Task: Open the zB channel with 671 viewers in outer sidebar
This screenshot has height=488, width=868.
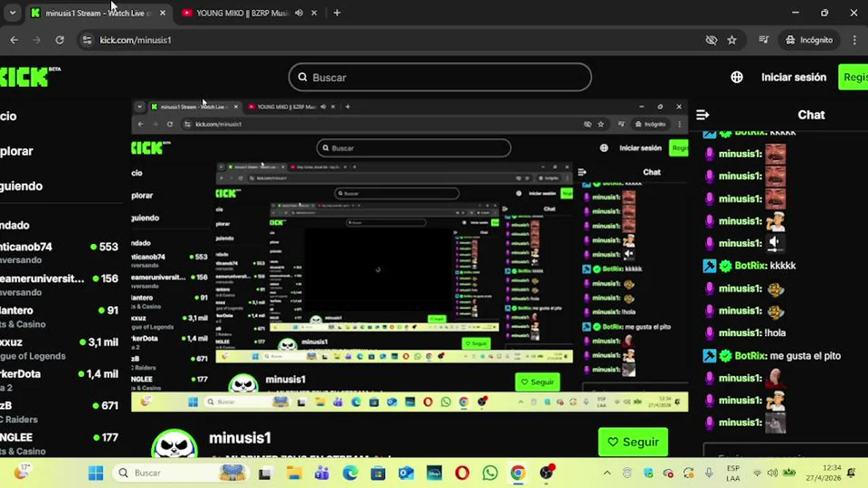Action: tap(60, 411)
